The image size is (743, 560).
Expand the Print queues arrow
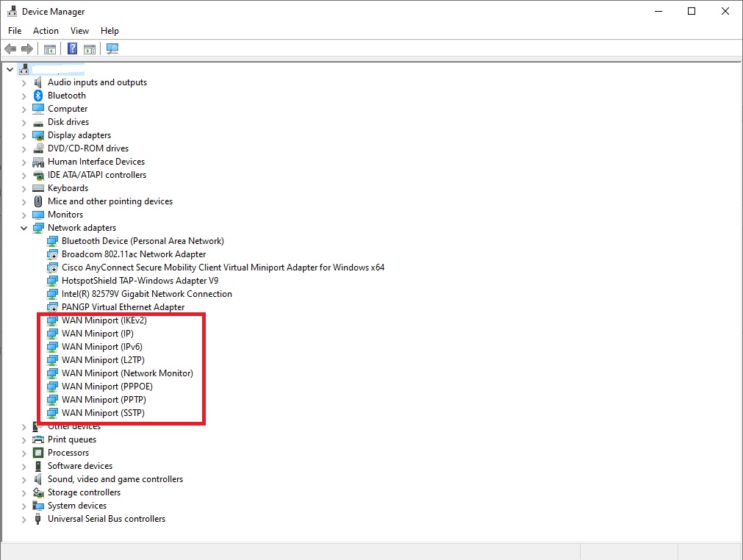coord(24,440)
